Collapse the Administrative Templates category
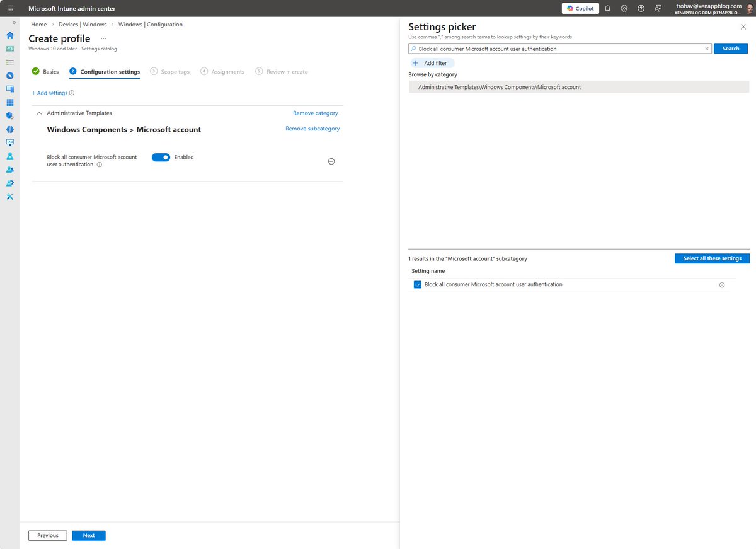 pyautogui.click(x=40, y=113)
